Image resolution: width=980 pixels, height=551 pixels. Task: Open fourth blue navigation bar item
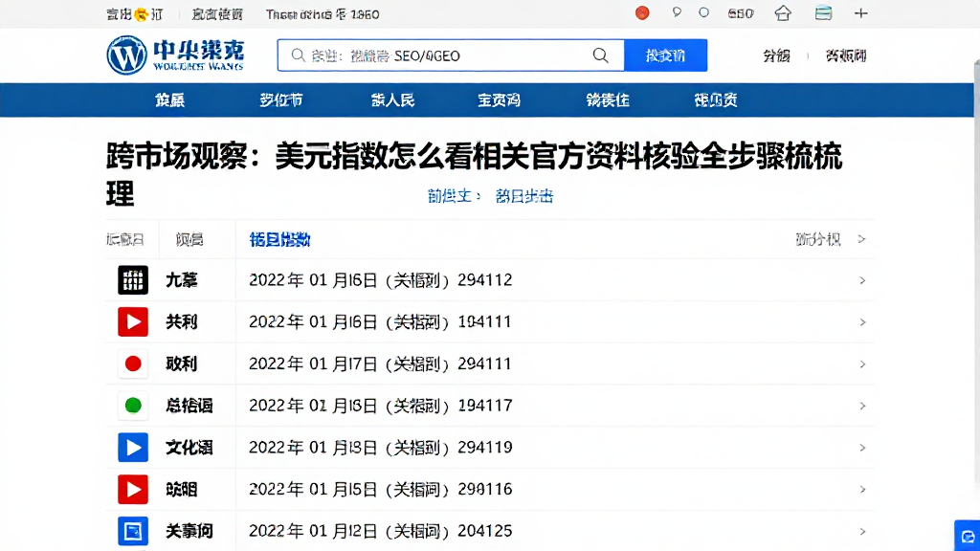coord(499,99)
